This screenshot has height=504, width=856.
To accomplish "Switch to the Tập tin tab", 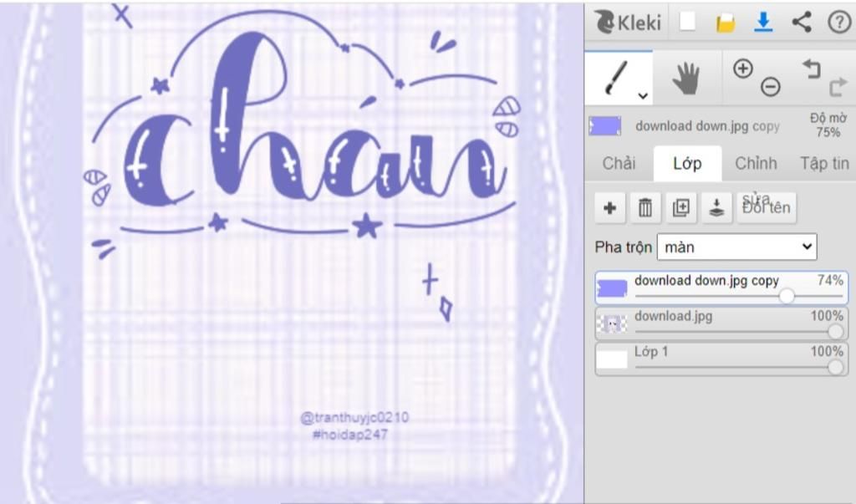I will click(824, 163).
